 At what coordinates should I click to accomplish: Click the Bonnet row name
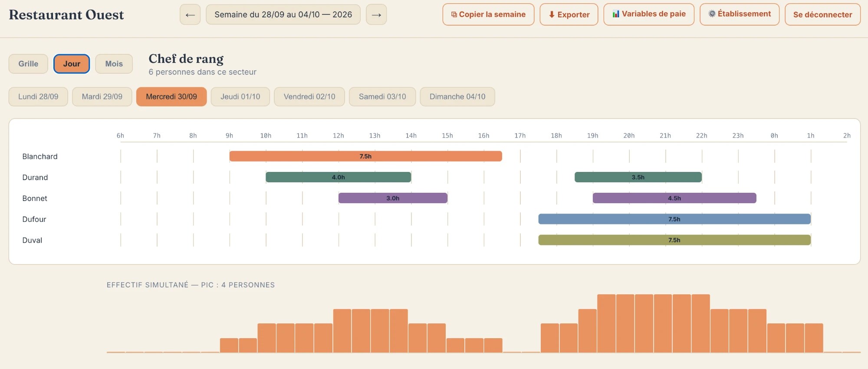click(35, 198)
